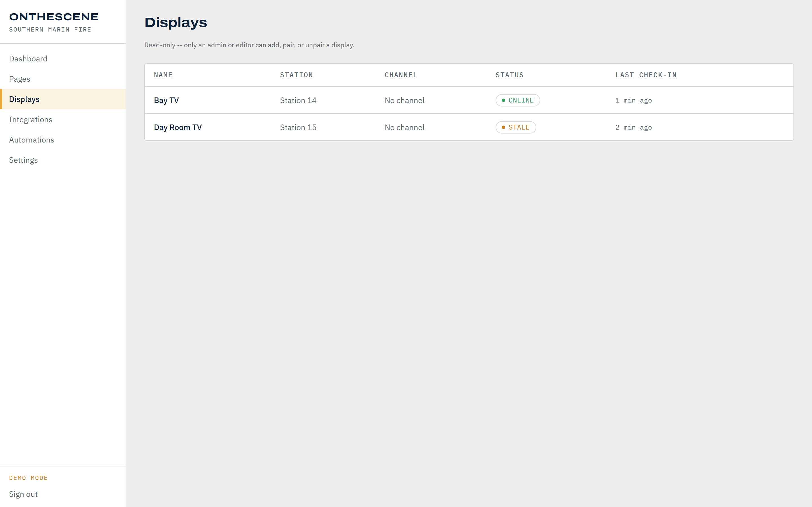Go to Pages in sidebar
The image size is (812, 507).
[19, 79]
